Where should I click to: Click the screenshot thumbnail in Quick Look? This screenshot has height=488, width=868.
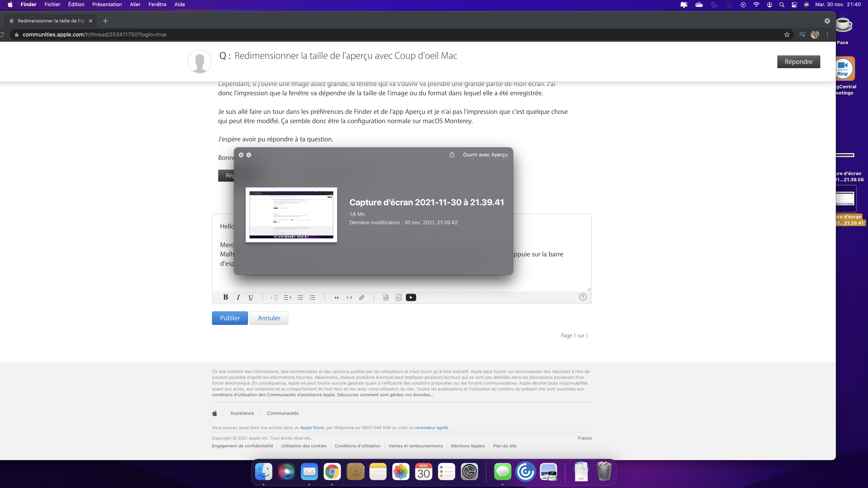(x=291, y=215)
